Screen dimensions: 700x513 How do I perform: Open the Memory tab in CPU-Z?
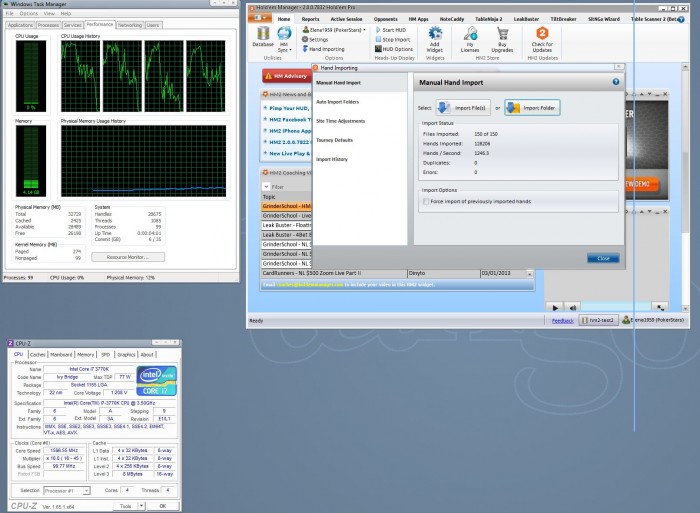point(86,354)
